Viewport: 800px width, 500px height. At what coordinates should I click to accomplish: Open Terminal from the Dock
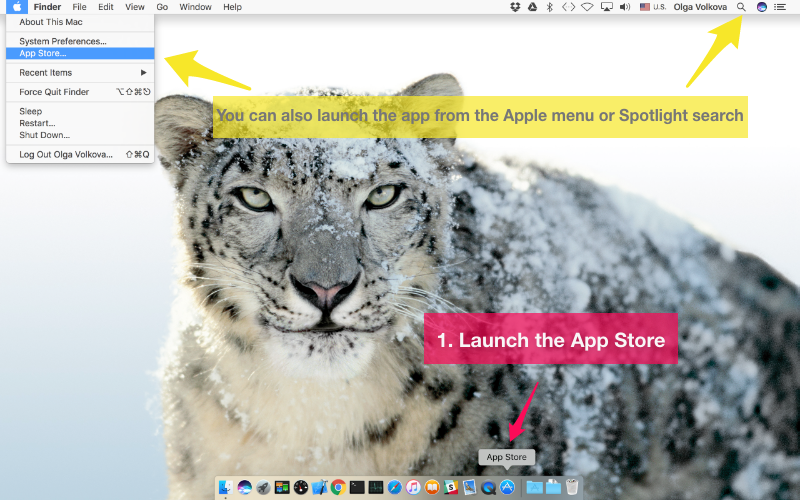(x=357, y=487)
